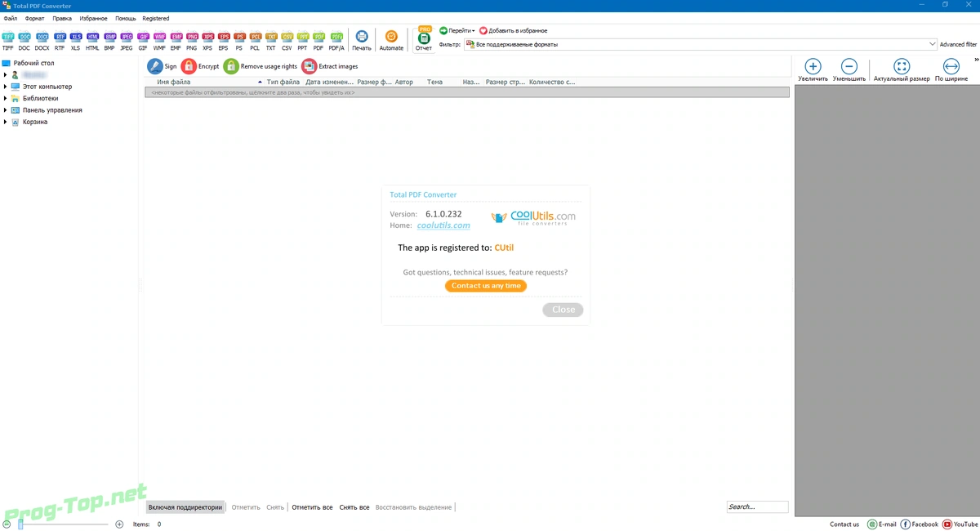980x531 pixels.
Task: Click Отметить все
Action: click(312, 507)
